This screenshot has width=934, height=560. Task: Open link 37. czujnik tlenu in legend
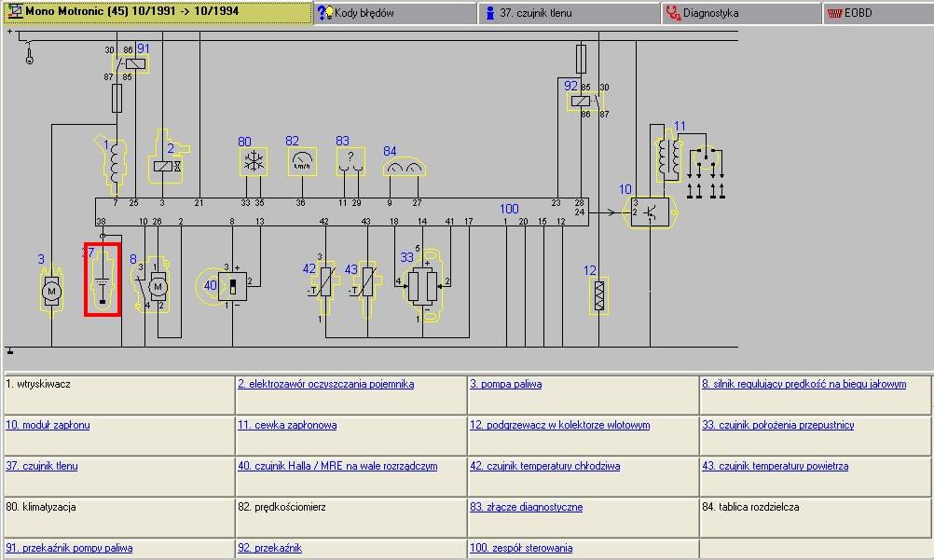42,466
